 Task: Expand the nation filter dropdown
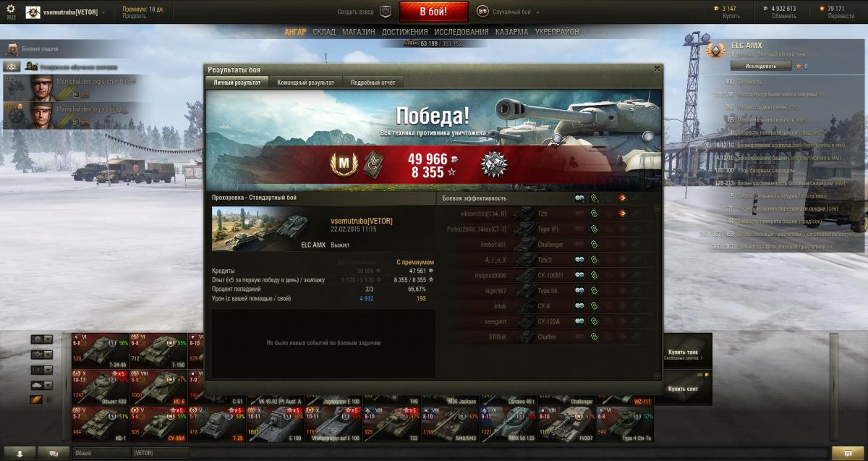[x=42, y=339]
